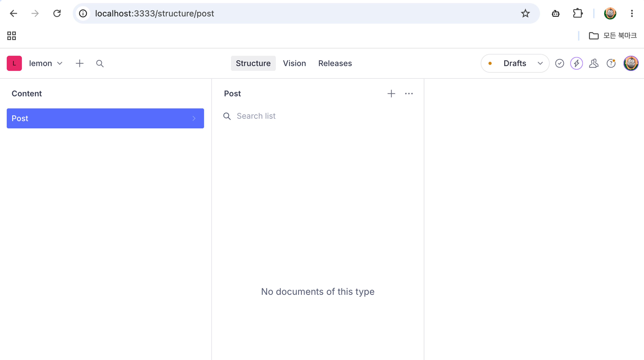
Task: Select the Structure tab
Action: pyautogui.click(x=253, y=63)
